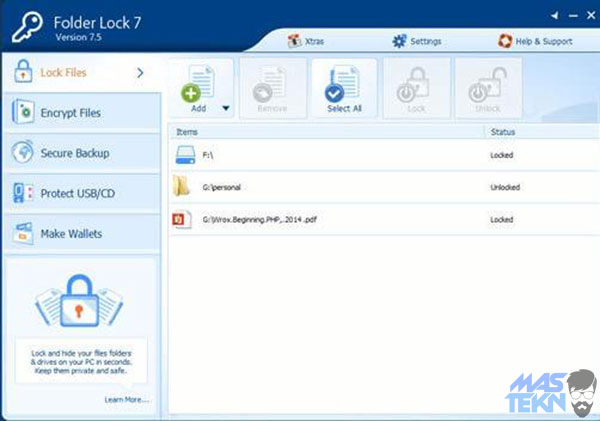This screenshot has width=600, height=421.
Task: Open the Add dropdown arrow
Action: click(x=226, y=108)
